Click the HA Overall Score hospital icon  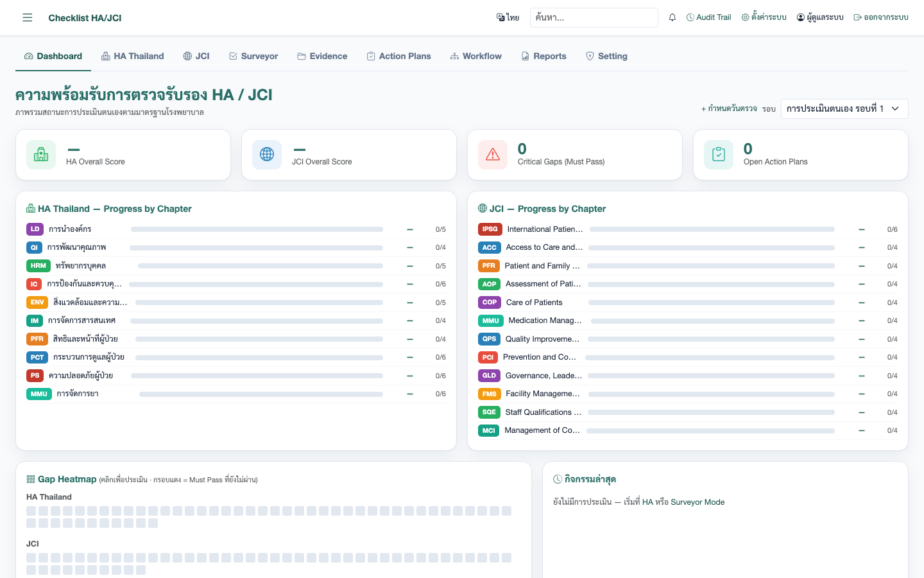(x=41, y=155)
